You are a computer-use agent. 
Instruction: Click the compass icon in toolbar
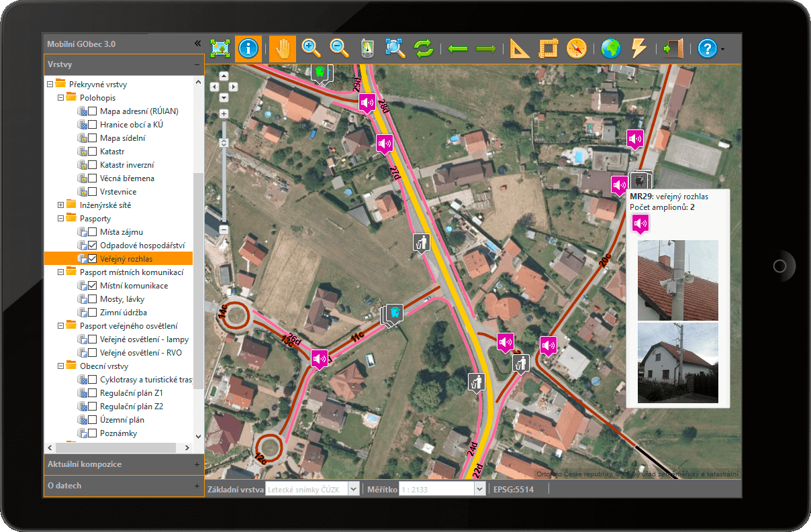tap(577, 48)
